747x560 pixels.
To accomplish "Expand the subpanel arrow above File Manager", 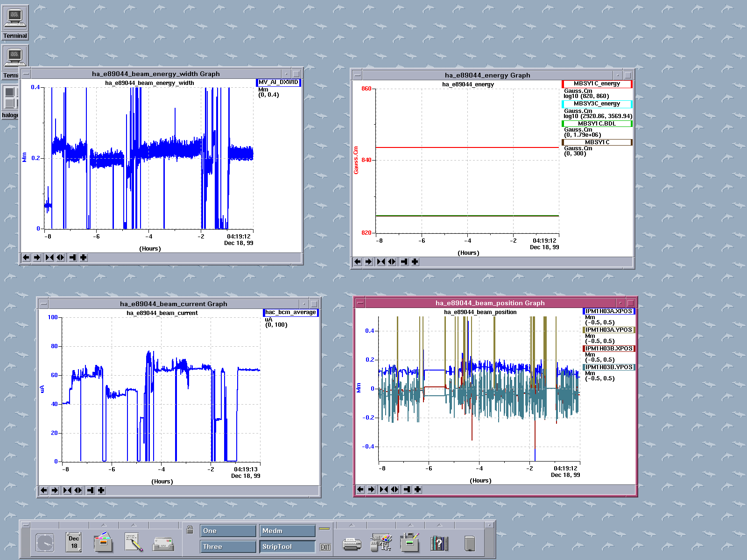I will 104,525.
